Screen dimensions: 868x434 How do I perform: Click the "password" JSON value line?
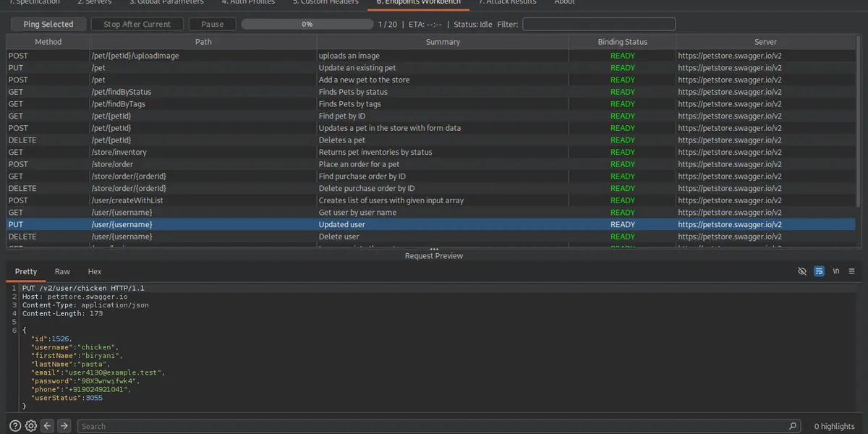pyautogui.click(x=85, y=381)
